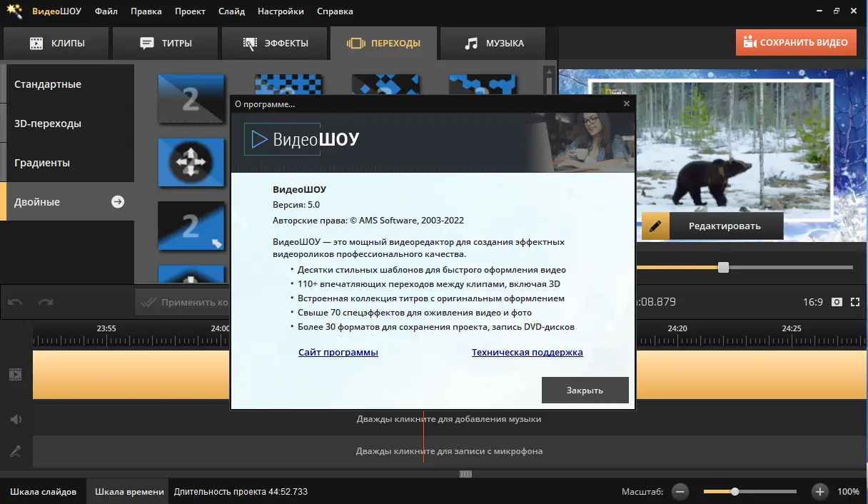
Task: Click the hexagon-pattern transition thumbnail
Action: [482, 84]
